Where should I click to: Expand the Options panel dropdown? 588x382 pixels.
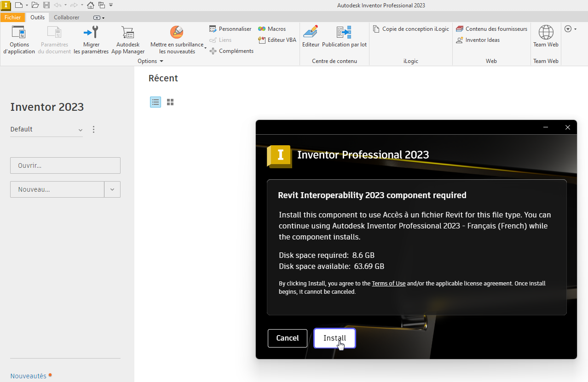coord(150,61)
